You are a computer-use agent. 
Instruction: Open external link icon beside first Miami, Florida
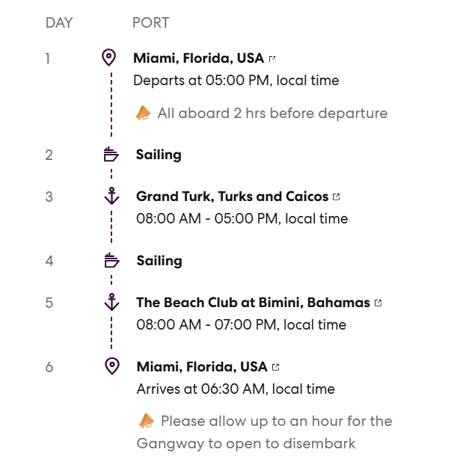(x=272, y=58)
